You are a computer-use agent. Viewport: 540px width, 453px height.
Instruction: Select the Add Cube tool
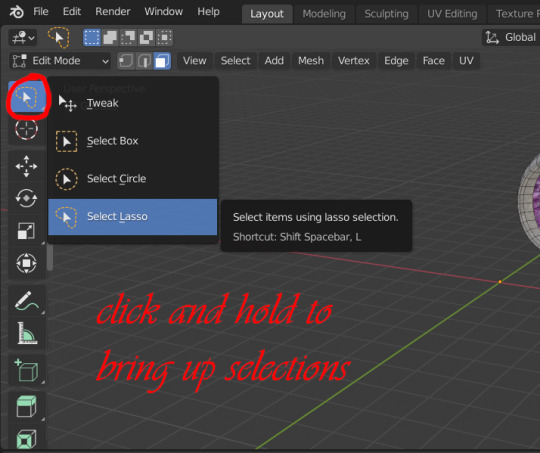click(27, 370)
